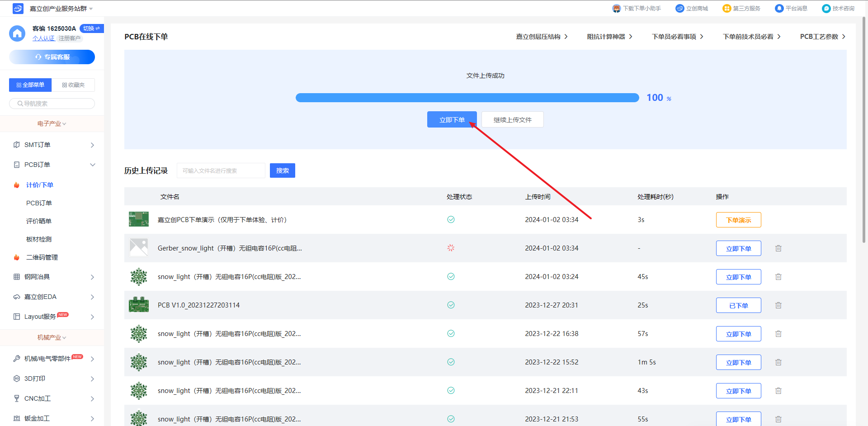Click the 嘉立创EDA cloud icon in sidebar
The height and width of the screenshot is (426, 868).
[17, 297]
